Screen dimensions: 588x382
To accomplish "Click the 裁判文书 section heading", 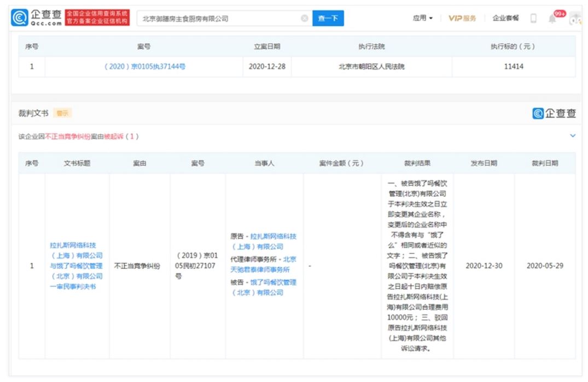I will point(33,113).
